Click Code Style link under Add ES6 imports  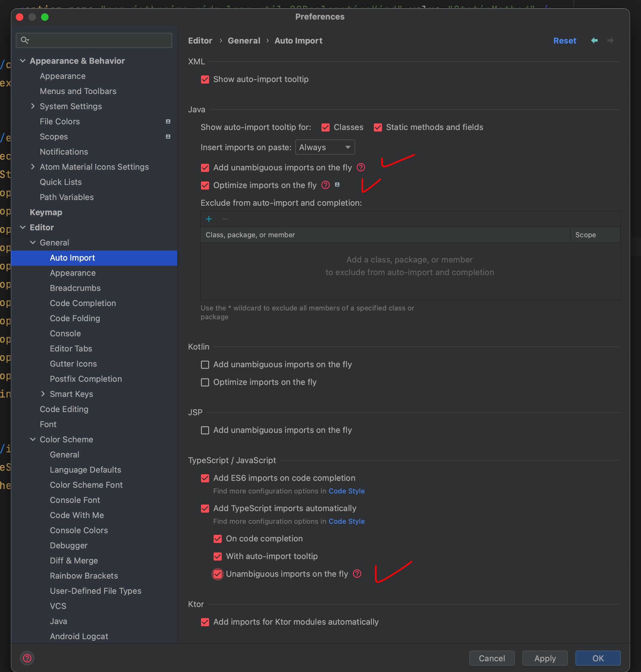coord(346,491)
